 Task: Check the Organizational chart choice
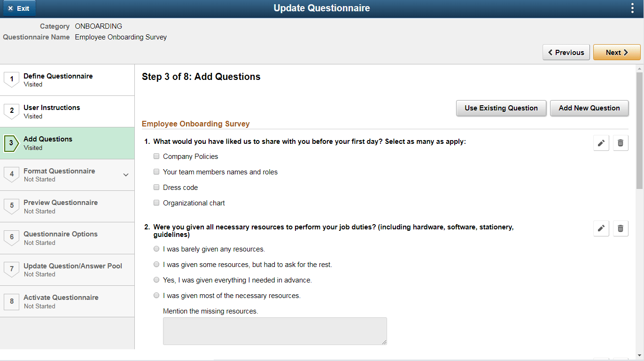point(156,202)
